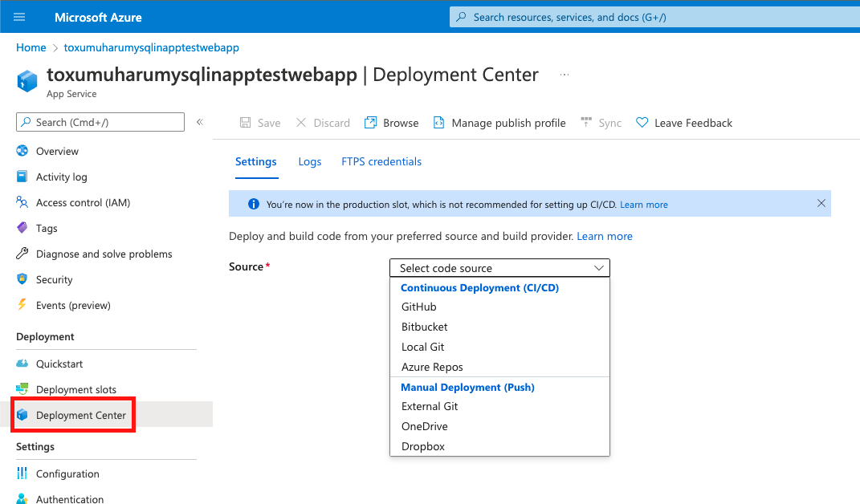This screenshot has width=860, height=504.
Task: Choose GitHub as deployment source
Action: click(418, 307)
